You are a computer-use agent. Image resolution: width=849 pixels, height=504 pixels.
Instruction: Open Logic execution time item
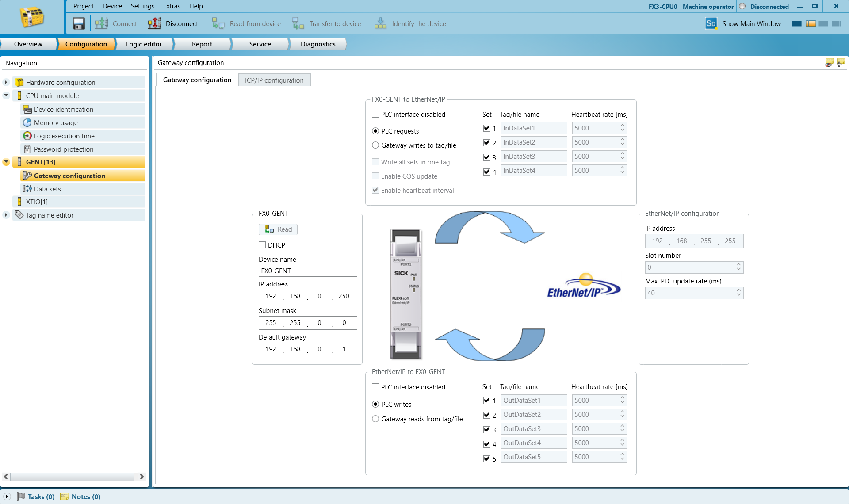64,136
